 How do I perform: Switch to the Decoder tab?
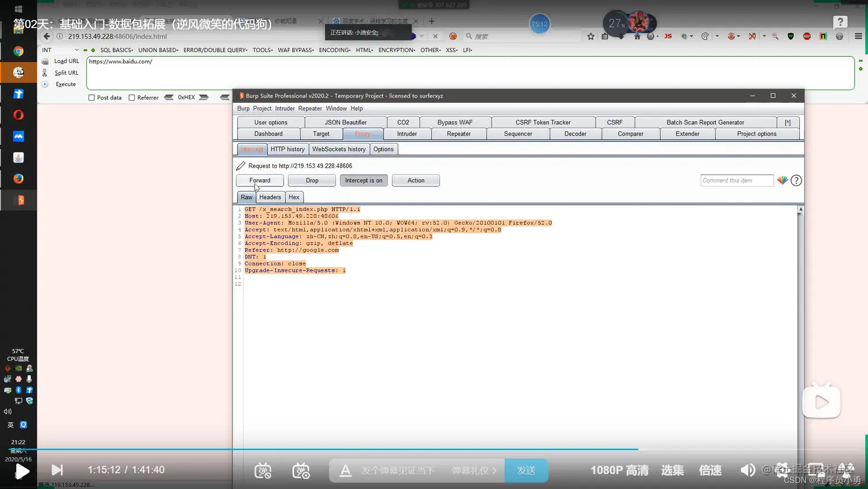(x=575, y=134)
